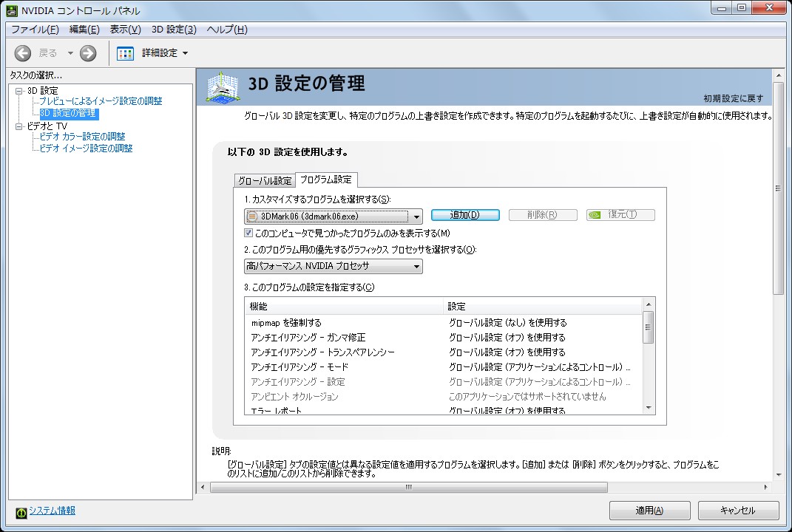This screenshot has width=792, height=532.
Task: Click the main panel vertical scrollbar thumb
Action: tap(779, 188)
